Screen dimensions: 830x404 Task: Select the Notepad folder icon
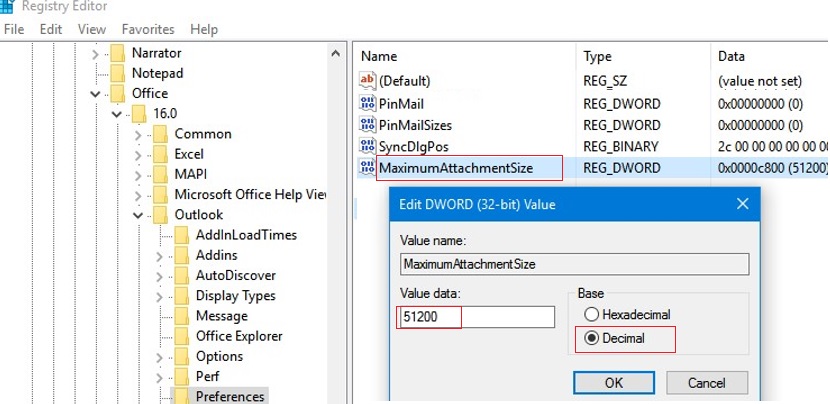[117, 73]
